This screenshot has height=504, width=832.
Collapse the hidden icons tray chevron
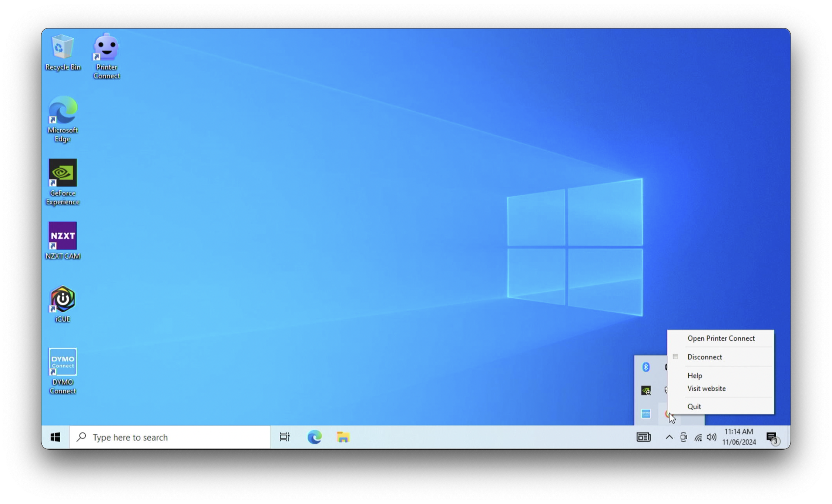669,437
